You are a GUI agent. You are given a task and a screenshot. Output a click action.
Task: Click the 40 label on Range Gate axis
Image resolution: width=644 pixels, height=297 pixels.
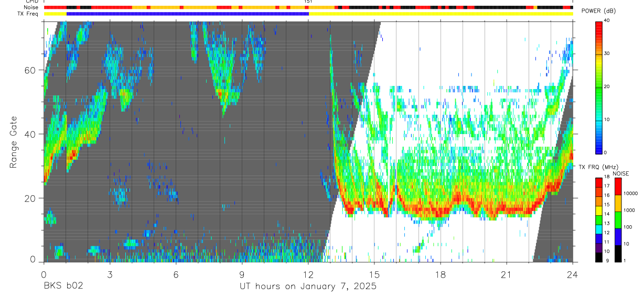[30, 134]
